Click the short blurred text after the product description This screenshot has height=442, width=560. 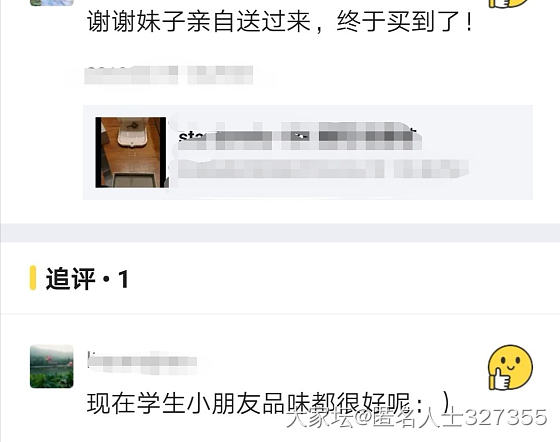(431, 169)
